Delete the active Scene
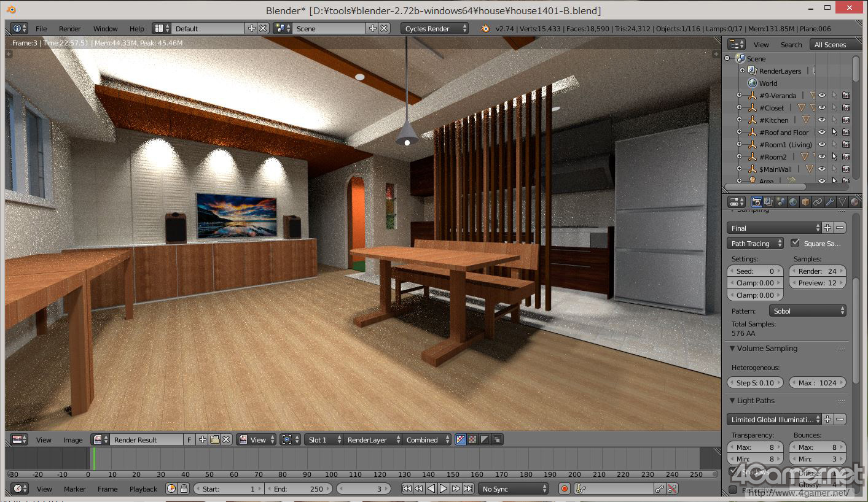Image resolution: width=868 pixels, height=502 pixels. point(384,28)
